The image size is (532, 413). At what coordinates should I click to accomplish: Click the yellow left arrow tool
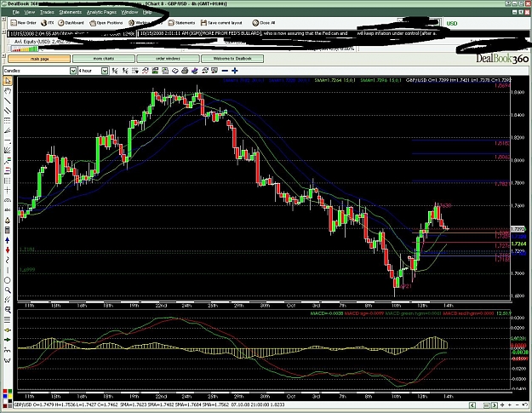[x=8, y=330]
